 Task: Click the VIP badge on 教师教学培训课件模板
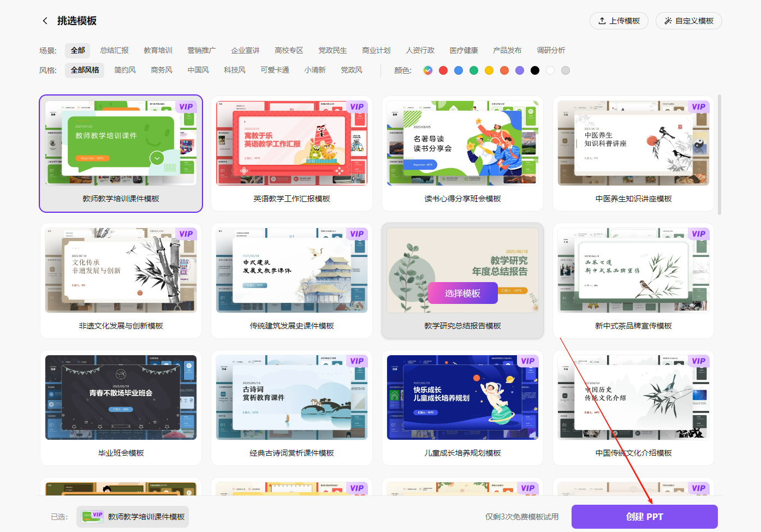pyautogui.click(x=186, y=107)
